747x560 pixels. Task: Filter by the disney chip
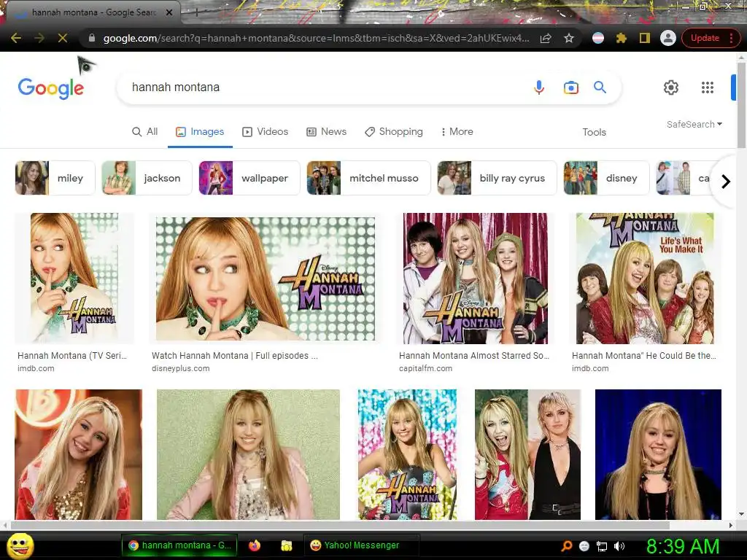pos(606,178)
